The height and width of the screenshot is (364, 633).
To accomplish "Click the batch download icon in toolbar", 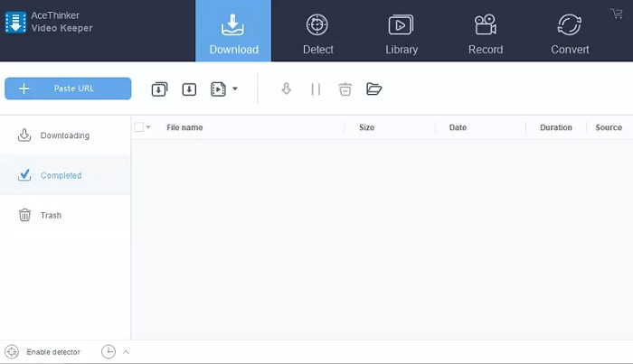I will coord(159,89).
